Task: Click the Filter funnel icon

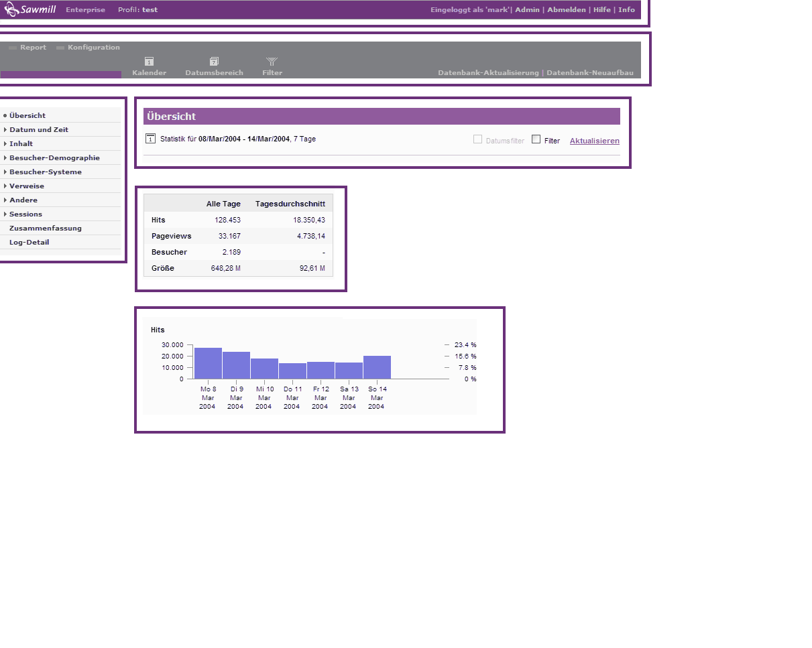Action: click(272, 62)
